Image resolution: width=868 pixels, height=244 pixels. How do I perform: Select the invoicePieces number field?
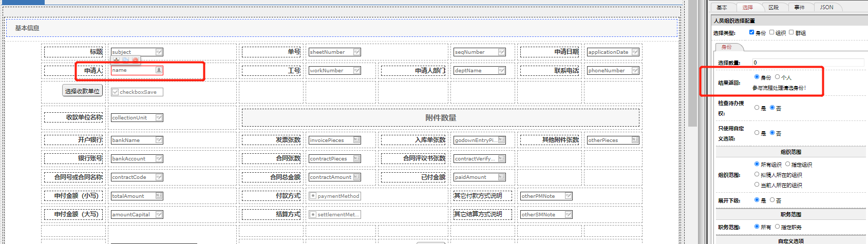(x=335, y=140)
